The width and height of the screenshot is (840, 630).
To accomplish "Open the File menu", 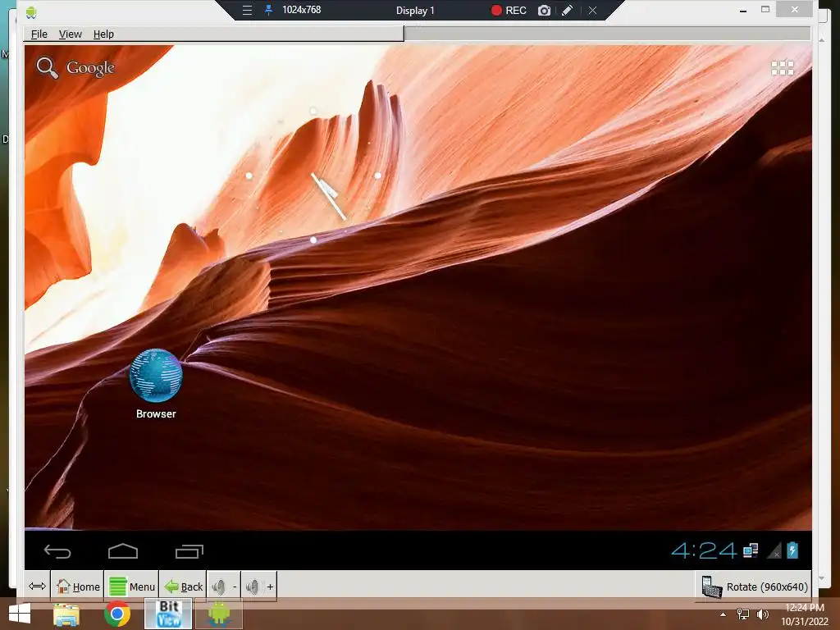I will pos(39,34).
